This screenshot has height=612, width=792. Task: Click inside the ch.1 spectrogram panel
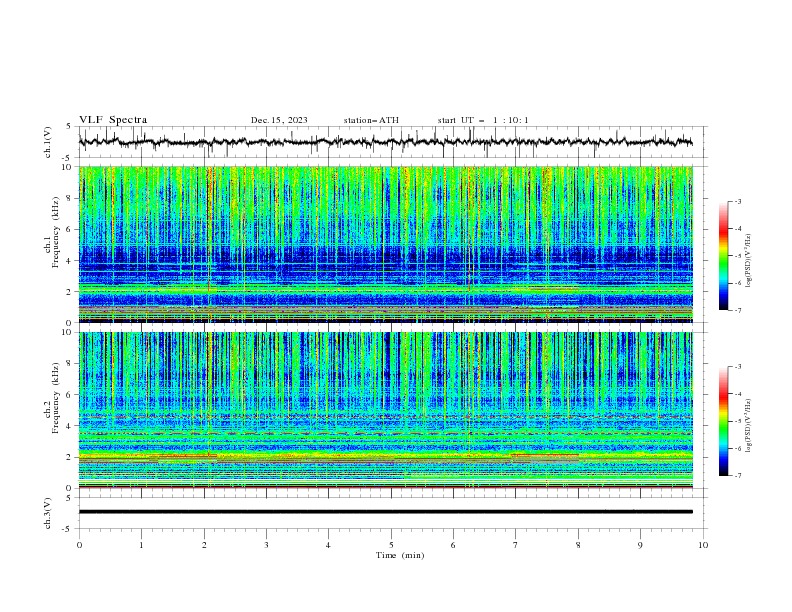(x=385, y=244)
